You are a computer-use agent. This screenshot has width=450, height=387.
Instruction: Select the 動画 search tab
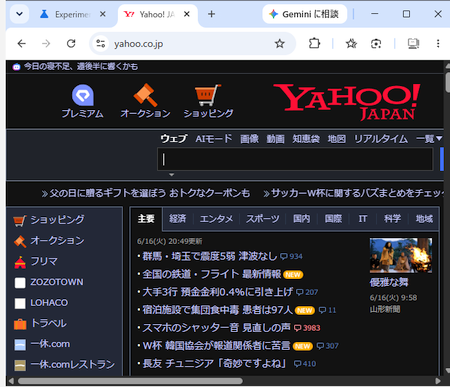[275, 139]
